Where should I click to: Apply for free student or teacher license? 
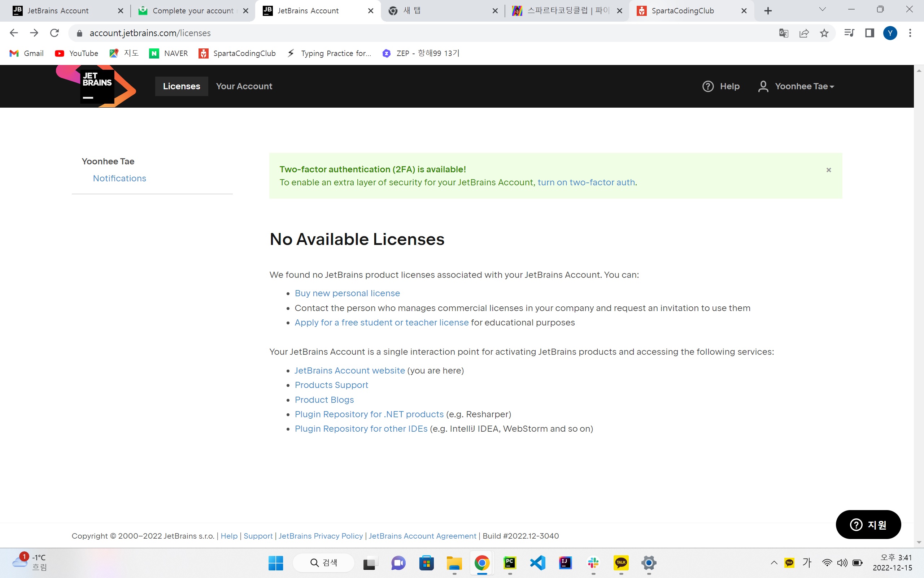(x=382, y=323)
